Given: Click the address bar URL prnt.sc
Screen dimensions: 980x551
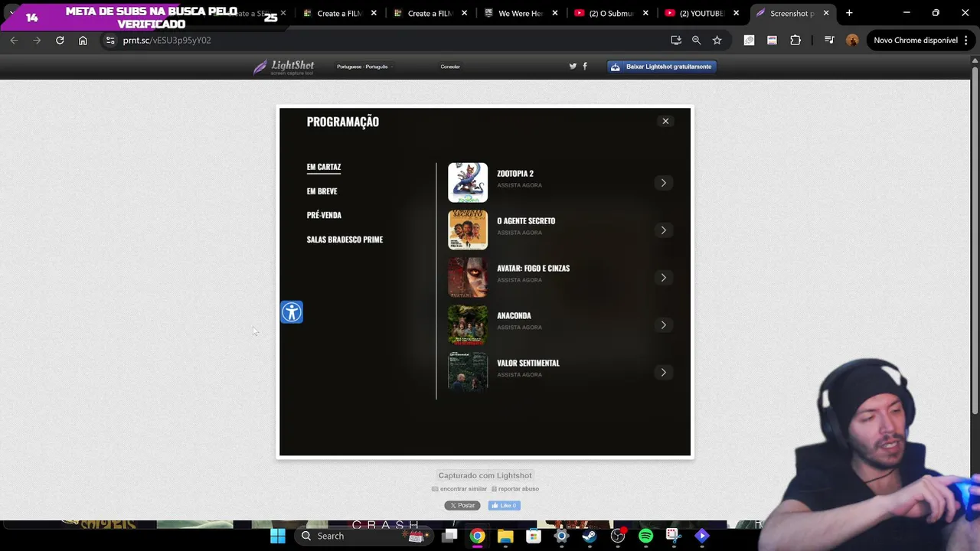Looking at the screenshot, I should coord(167,40).
